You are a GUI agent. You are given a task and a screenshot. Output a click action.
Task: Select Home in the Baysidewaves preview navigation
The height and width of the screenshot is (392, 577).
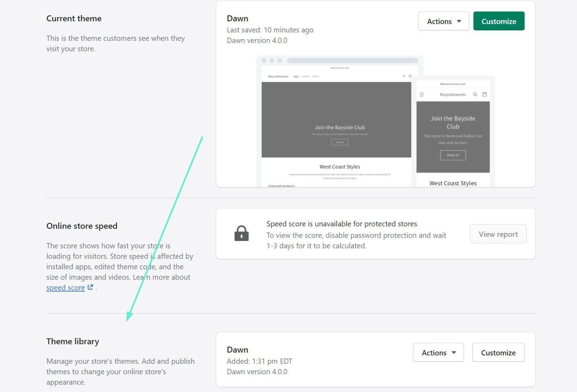pos(296,76)
